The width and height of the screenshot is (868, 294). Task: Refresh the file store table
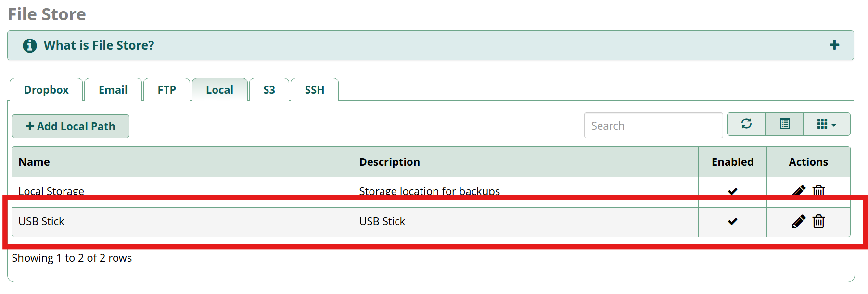[x=746, y=124]
